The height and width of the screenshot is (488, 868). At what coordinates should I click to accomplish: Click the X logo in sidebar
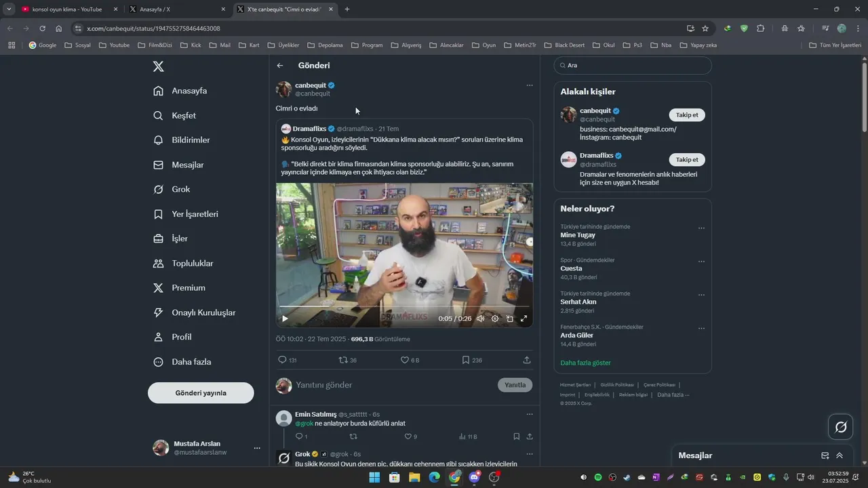click(x=158, y=66)
